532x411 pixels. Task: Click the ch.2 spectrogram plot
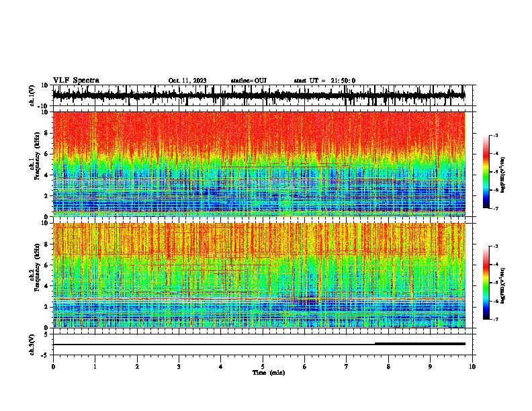(259, 275)
